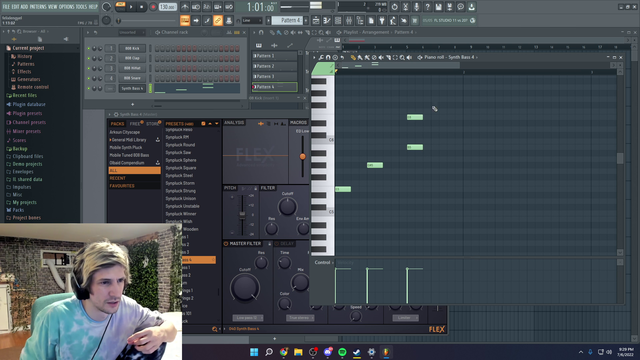Select the Synpluck Unison preset
Image resolution: width=640 pixels, height=360 pixels.
click(x=180, y=199)
